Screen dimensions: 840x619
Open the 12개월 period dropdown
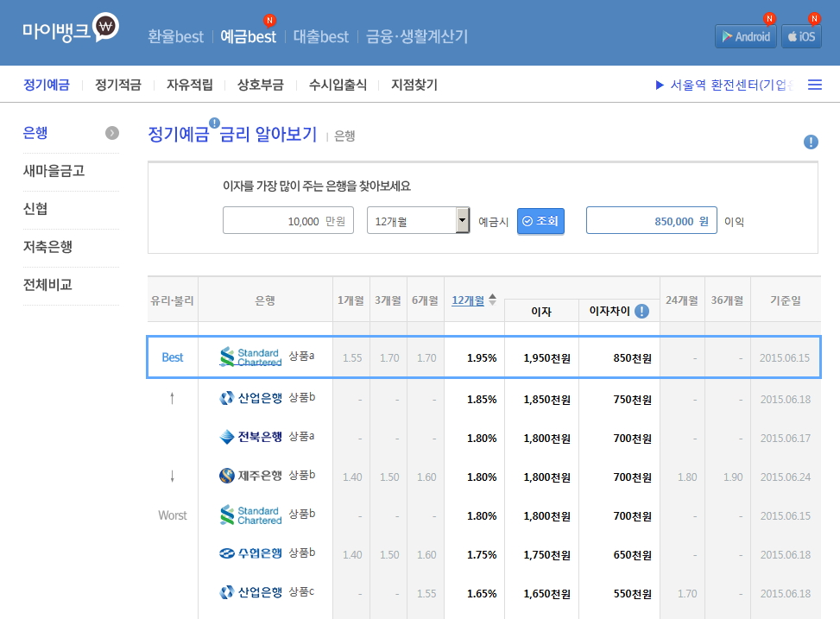(x=419, y=221)
